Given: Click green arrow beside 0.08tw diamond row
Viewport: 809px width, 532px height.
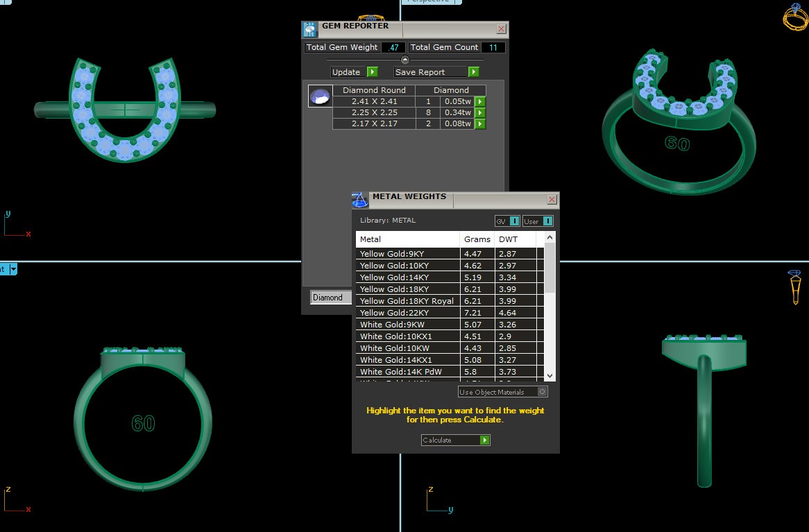Looking at the screenshot, I should click(x=479, y=124).
